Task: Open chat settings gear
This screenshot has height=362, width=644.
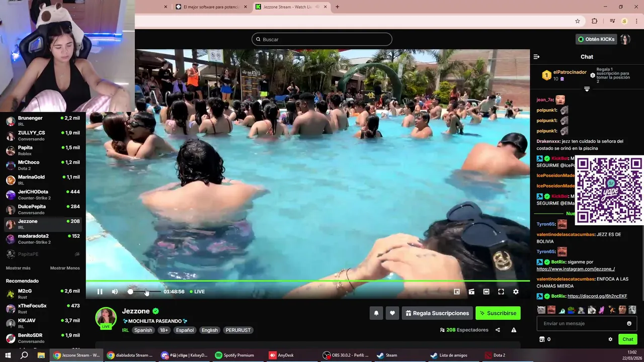Action: [610, 339]
